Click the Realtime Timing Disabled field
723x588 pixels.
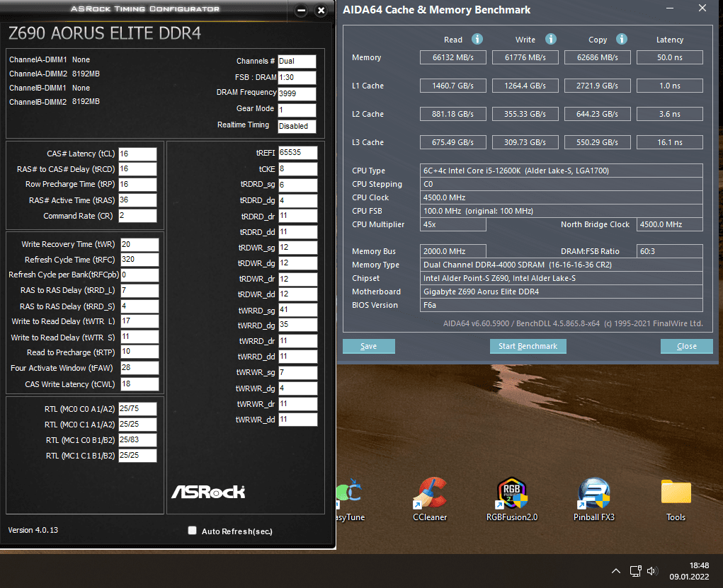(x=297, y=126)
